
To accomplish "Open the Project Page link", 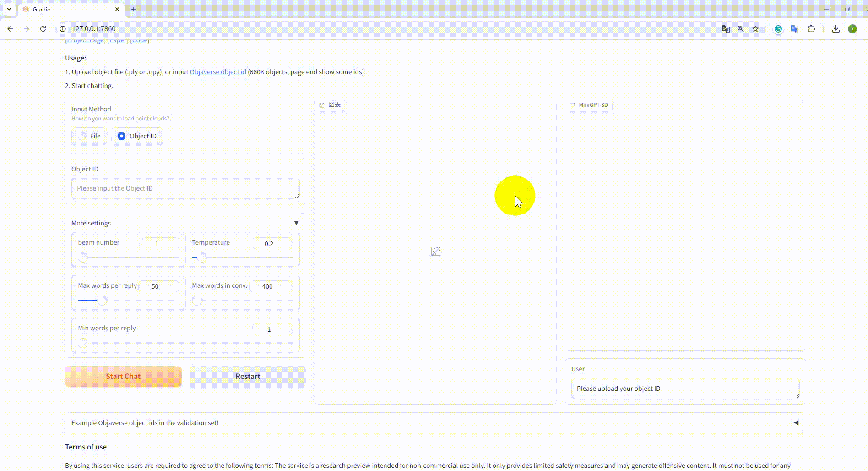I will click(85, 40).
